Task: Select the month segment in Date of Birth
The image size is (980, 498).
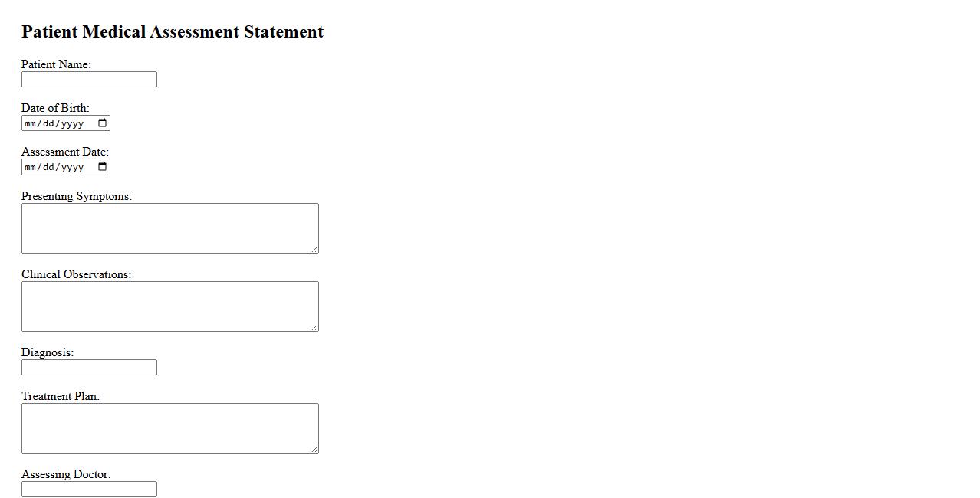Action: click(30, 123)
